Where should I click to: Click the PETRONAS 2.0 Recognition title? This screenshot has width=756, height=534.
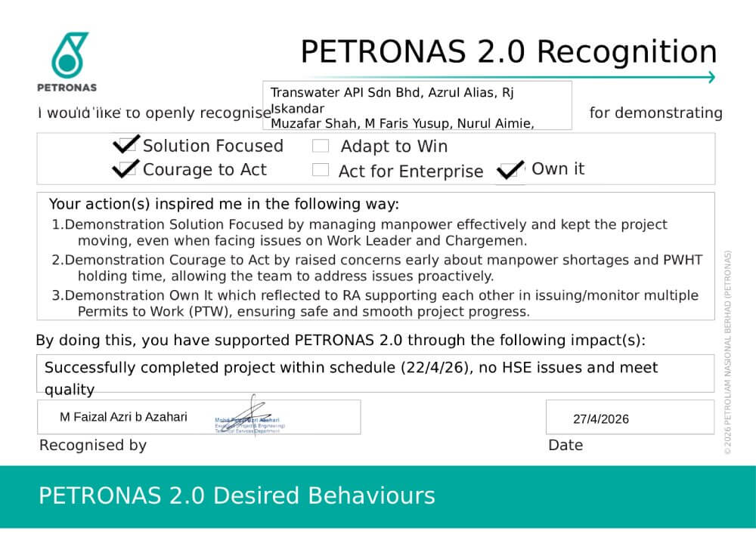pos(509,52)
